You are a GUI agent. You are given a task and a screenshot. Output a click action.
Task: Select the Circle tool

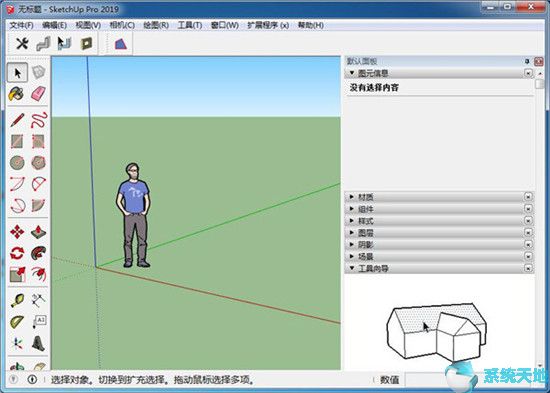click(x=17, y=162)
